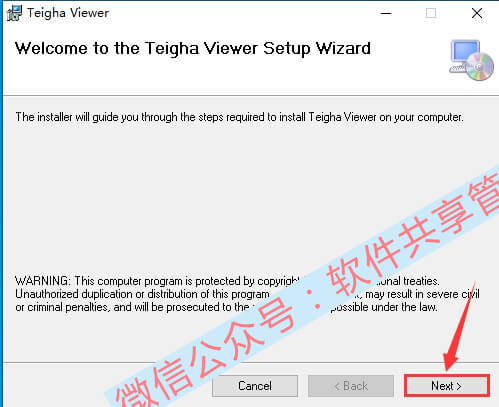
Task: Click the CD disc in the setup graphic
Action: pyautogui.click(x=480, y=67)
